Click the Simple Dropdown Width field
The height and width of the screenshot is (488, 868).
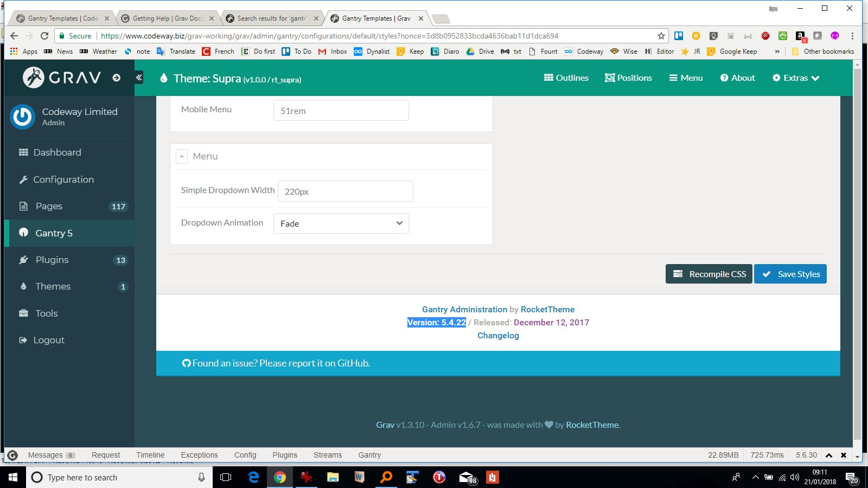pyautogui.click(x=346, y=191)
